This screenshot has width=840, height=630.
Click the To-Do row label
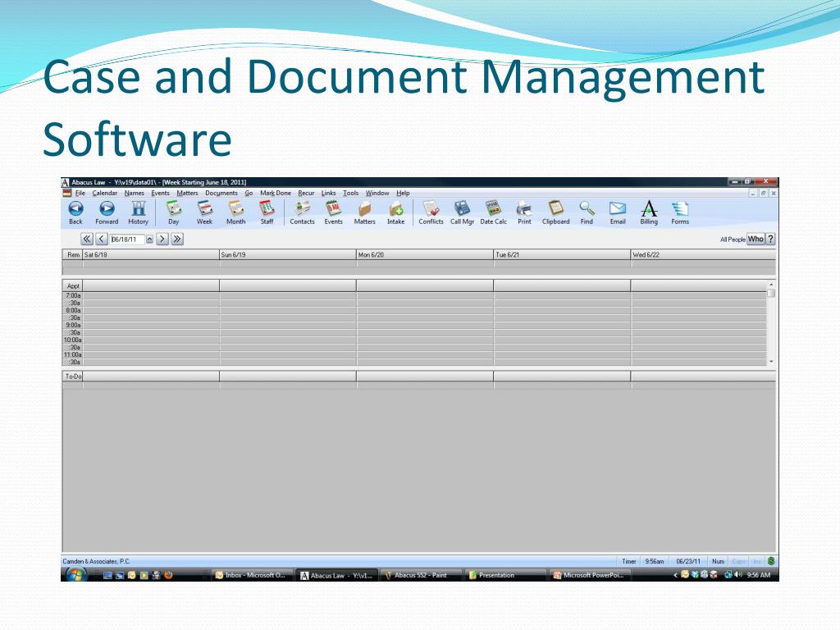pos(73,377)
